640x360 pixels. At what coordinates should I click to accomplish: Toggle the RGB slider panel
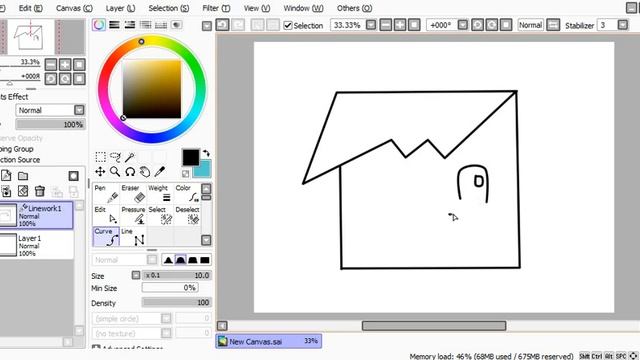click(x=114, y=25)
